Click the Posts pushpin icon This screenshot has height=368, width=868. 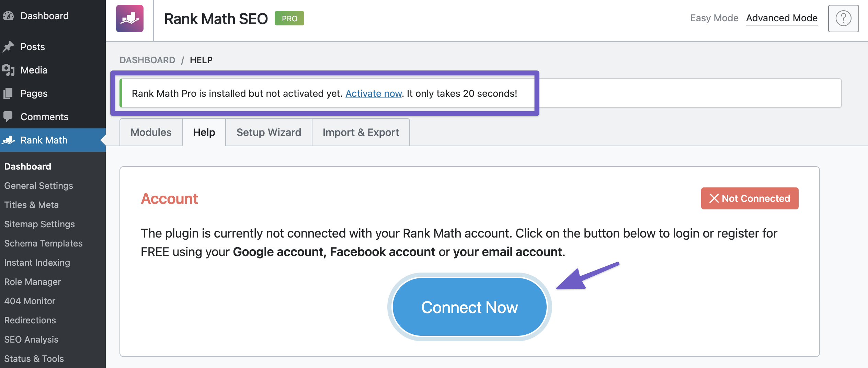[x=8, y=47]
